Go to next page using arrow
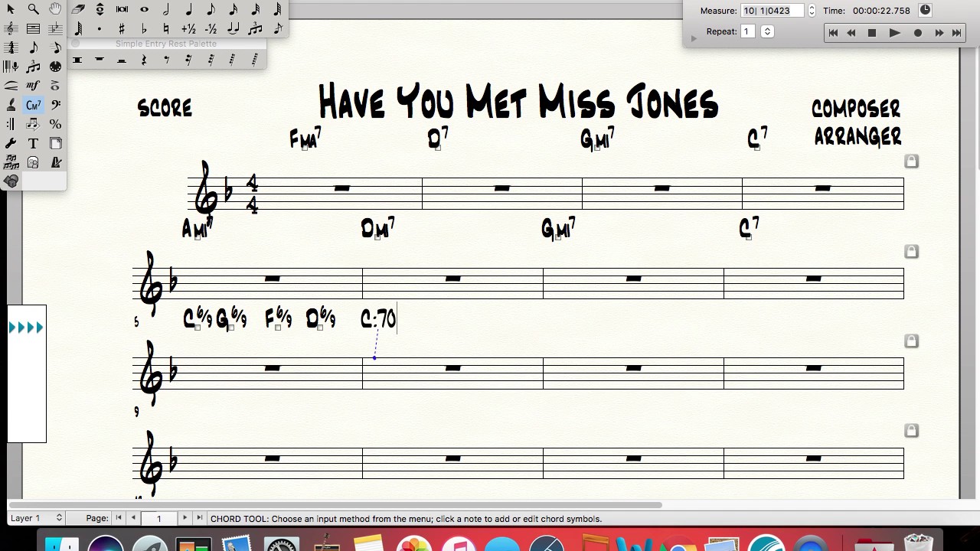980x551 pixels. (x=185, y=518)
